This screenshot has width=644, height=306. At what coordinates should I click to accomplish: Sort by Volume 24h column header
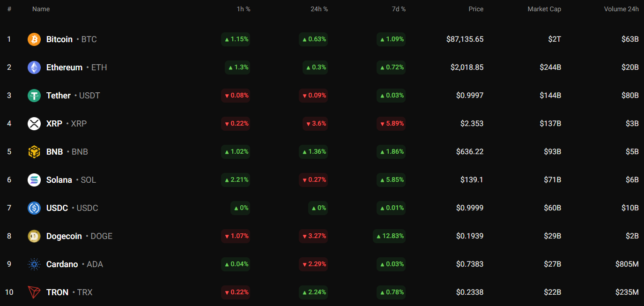[621, 9]
